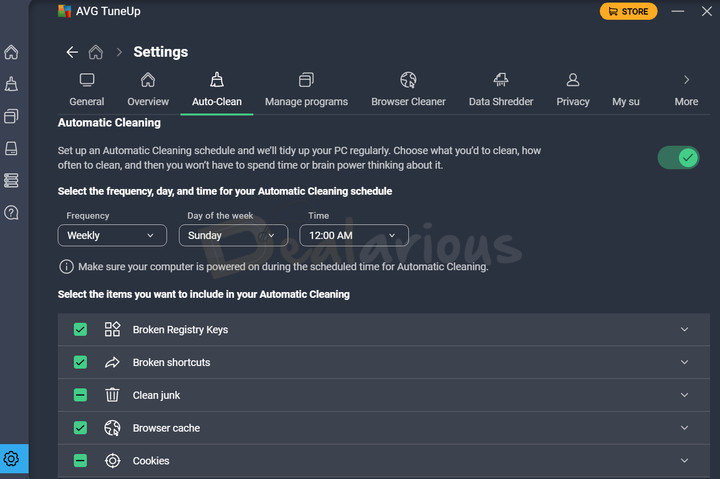Screen dimensions: 720x479
Task: Open Home in the left sidebar
Action: (x=11, y=52)
